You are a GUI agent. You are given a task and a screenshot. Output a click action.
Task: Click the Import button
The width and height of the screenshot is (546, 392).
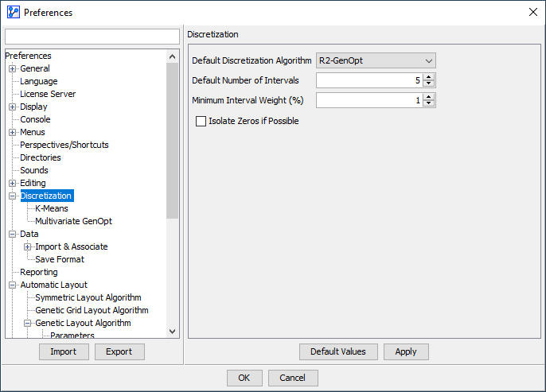[x=64, y=351]
